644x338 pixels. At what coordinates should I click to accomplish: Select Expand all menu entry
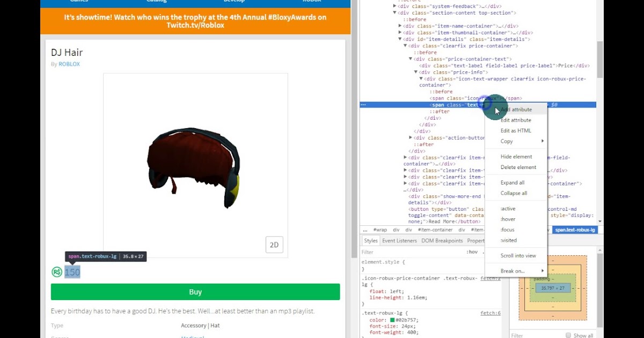tap(516, 183)
